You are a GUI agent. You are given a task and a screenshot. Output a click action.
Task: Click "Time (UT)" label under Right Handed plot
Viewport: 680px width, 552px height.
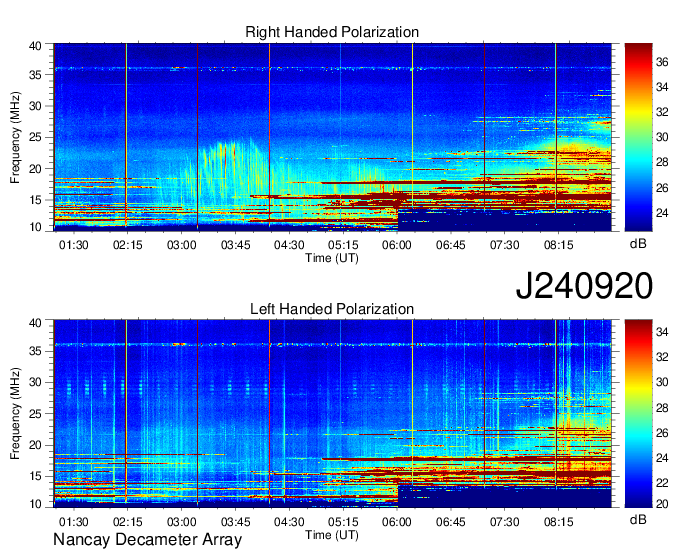pos(332,258)
